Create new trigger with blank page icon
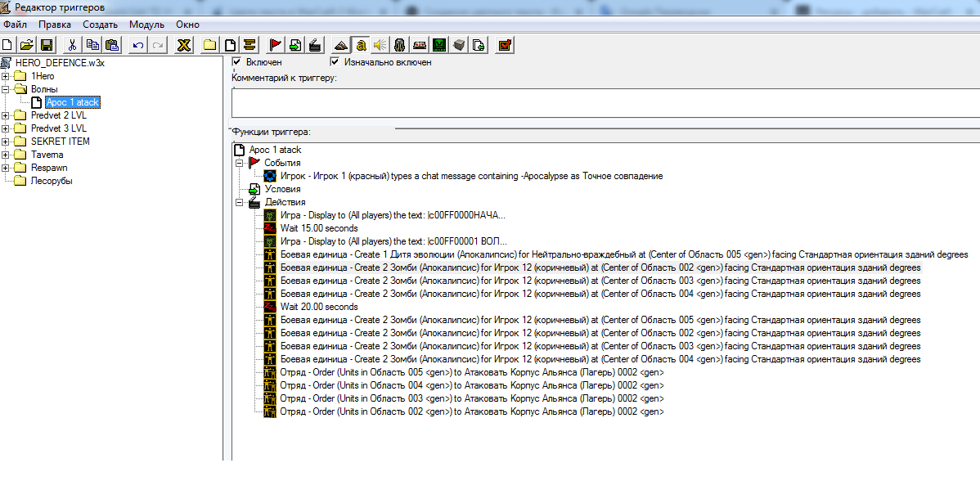 point(230,44)
